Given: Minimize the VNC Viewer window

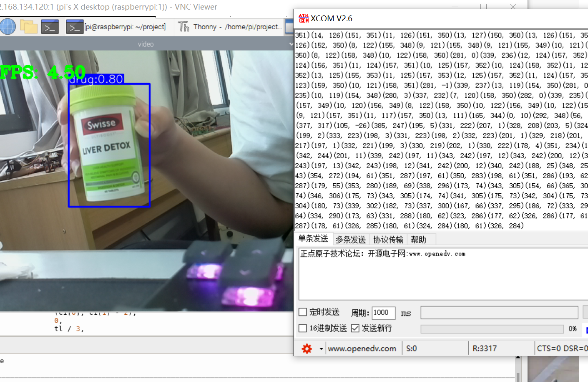Looking at the screenshot, I should point(455,7).
